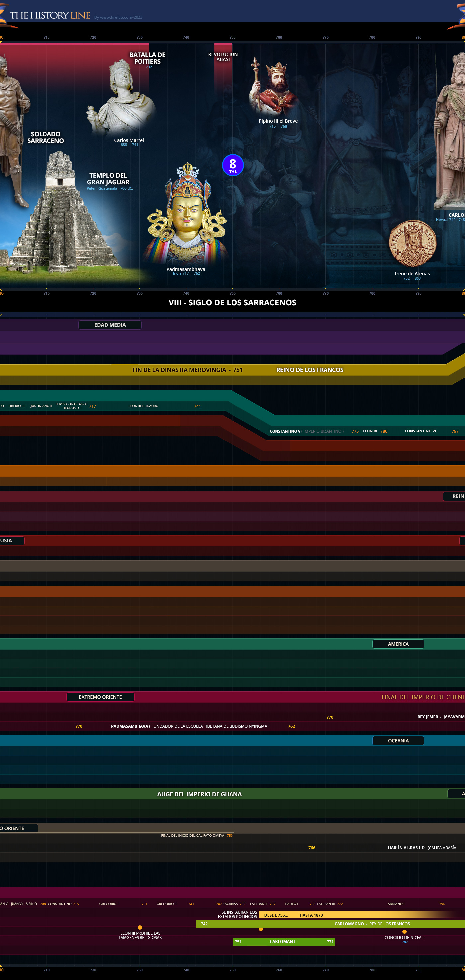Select the EXTREMO ORIENTE section label
The height and width of the screenshot is (980, 465).
(100, 697)
